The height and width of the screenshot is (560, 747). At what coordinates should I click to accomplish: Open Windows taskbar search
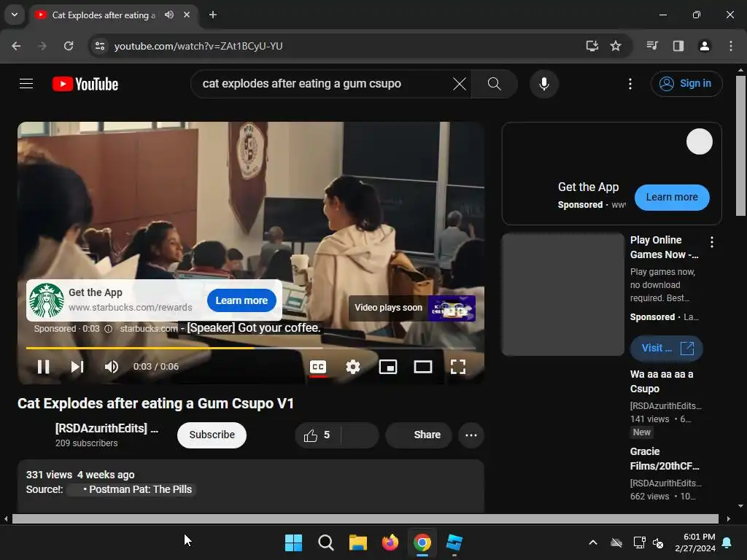pyautogui.click(x=326, y=542)
